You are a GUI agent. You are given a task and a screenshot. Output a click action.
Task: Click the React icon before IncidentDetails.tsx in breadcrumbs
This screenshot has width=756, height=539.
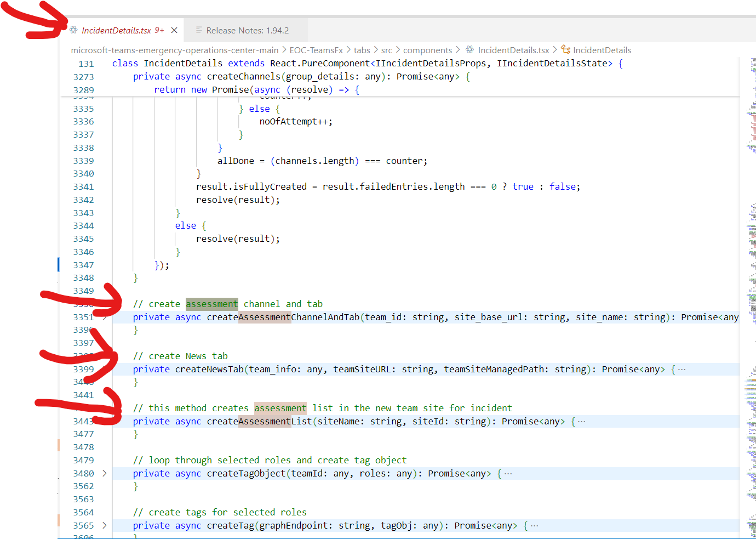pyautogui.click(x=469, y=50)
